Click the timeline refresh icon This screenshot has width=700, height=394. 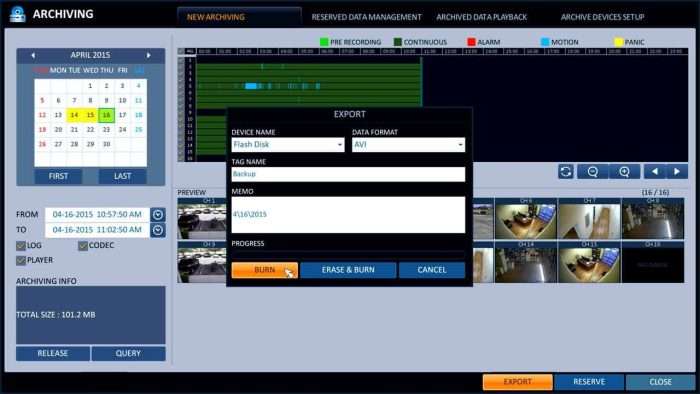566,171
